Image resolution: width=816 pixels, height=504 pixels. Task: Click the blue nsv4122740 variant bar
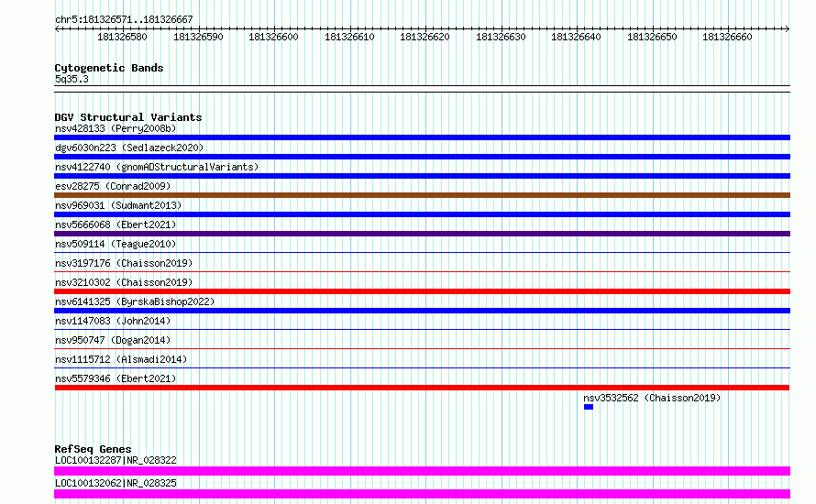(x=422, y=176)
